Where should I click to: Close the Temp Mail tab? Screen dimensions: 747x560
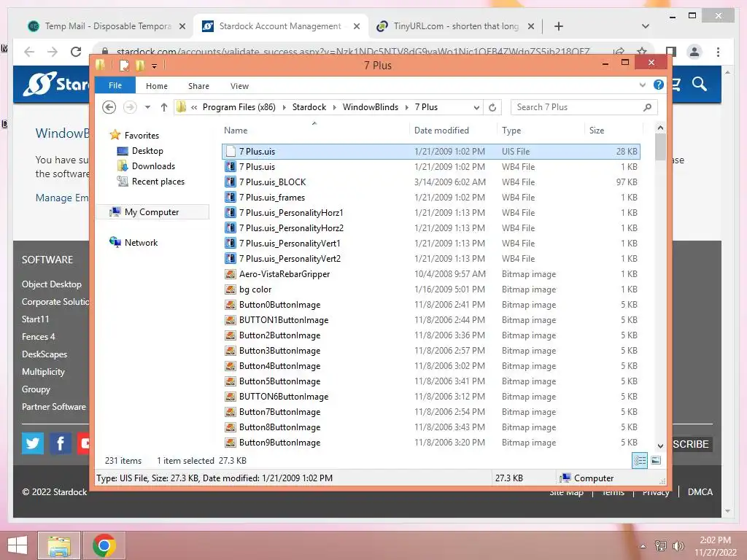pos(182,26)
